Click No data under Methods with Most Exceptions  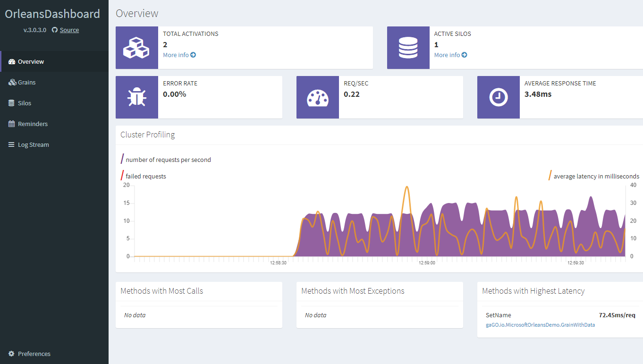[316, 315]
